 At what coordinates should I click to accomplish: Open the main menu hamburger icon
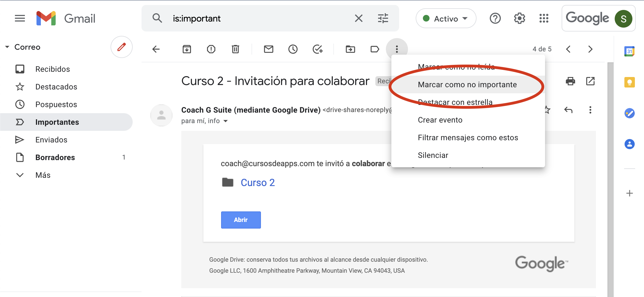20,18
